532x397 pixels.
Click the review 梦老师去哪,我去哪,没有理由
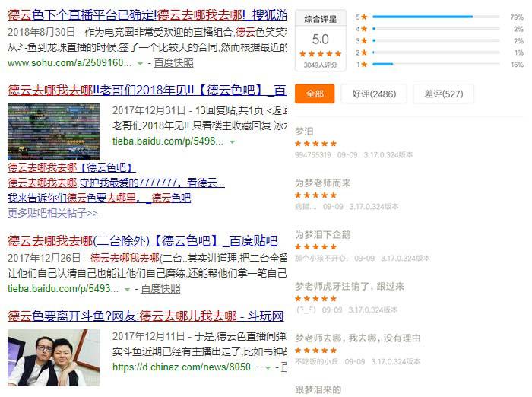358,338
